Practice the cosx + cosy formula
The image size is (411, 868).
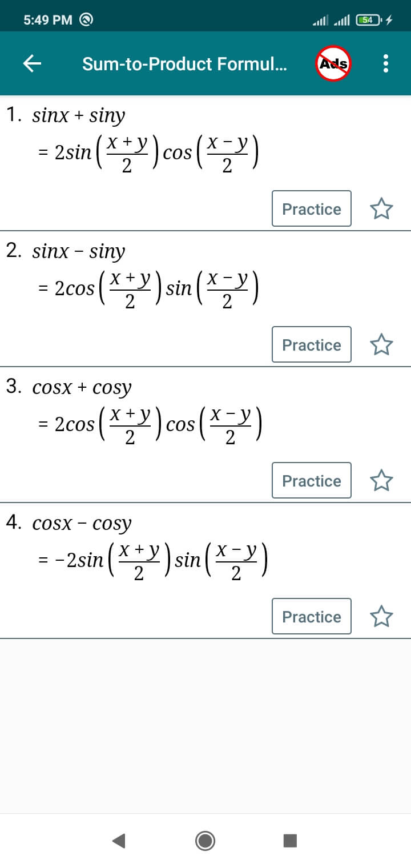point(311,481)
